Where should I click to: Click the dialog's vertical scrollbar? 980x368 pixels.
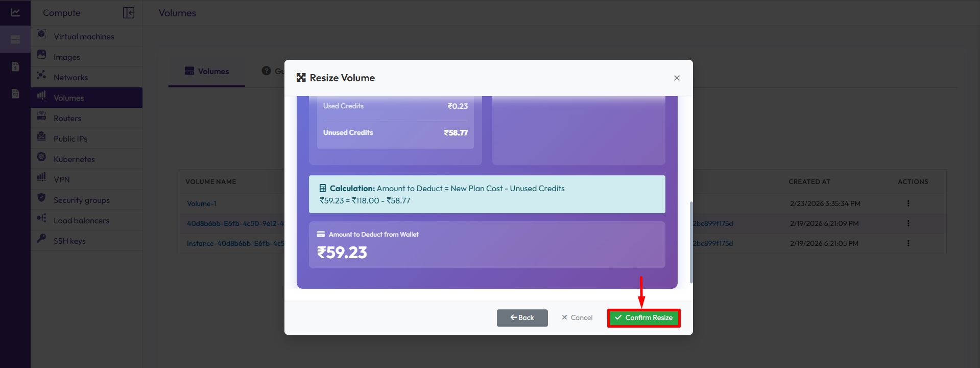(691, 242)
